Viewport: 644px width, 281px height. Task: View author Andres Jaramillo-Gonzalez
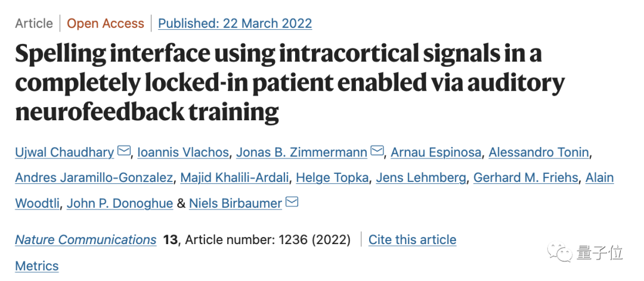95,178
